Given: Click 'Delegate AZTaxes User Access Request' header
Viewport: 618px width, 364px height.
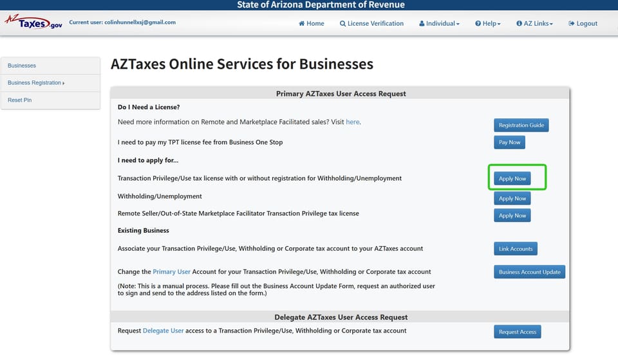Looking at the screenshot, I should point(341,317).
